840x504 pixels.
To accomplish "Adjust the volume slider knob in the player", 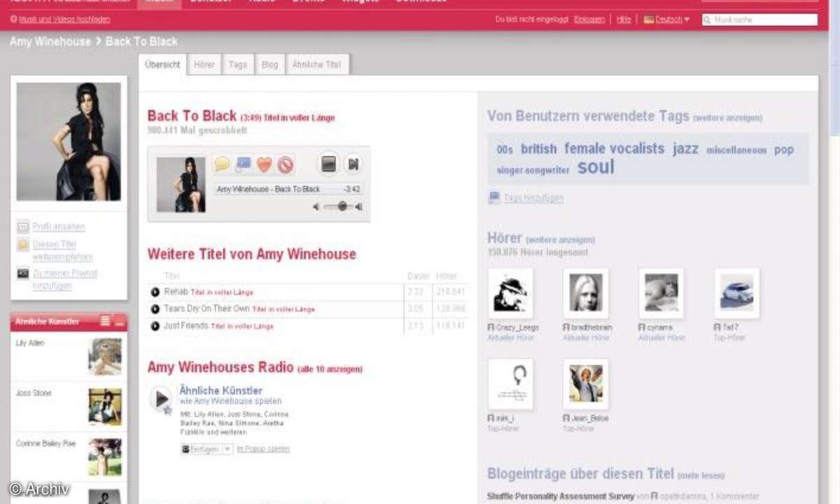I will pyautogui.click(x=342, y=206).
